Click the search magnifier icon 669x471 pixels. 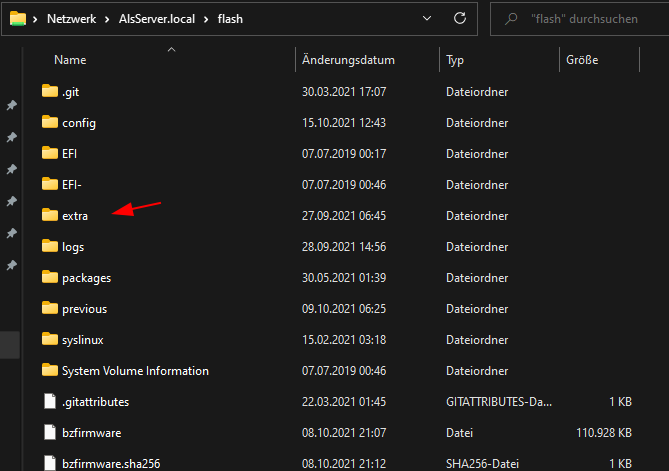point(511,19)
